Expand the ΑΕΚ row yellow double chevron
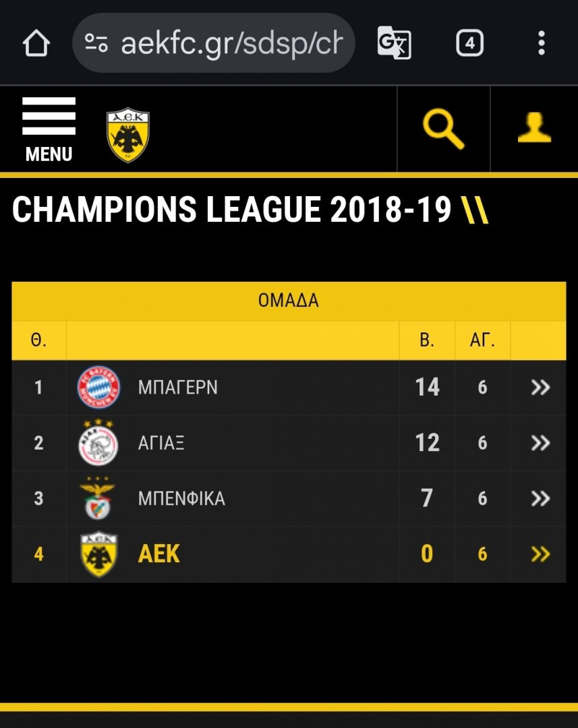 (x=540, y=554)
